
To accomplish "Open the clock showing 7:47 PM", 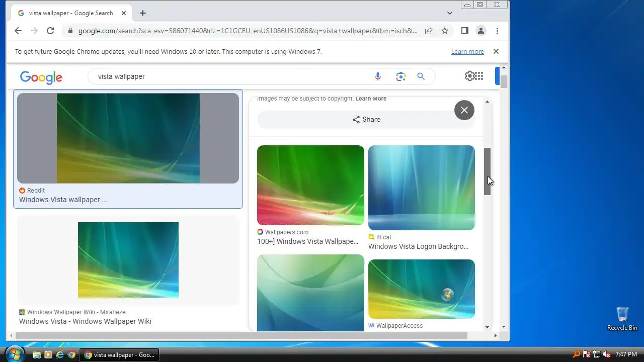I will click(x=626, y=354).
